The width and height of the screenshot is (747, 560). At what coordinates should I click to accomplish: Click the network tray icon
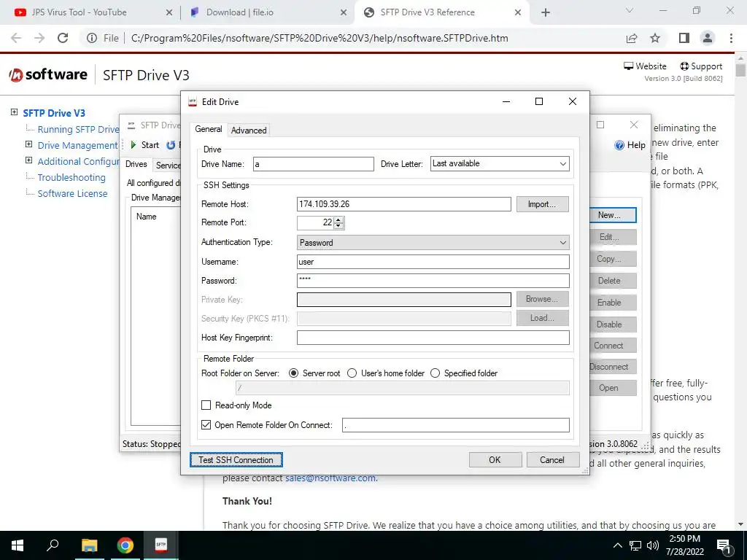click(635, 545)
